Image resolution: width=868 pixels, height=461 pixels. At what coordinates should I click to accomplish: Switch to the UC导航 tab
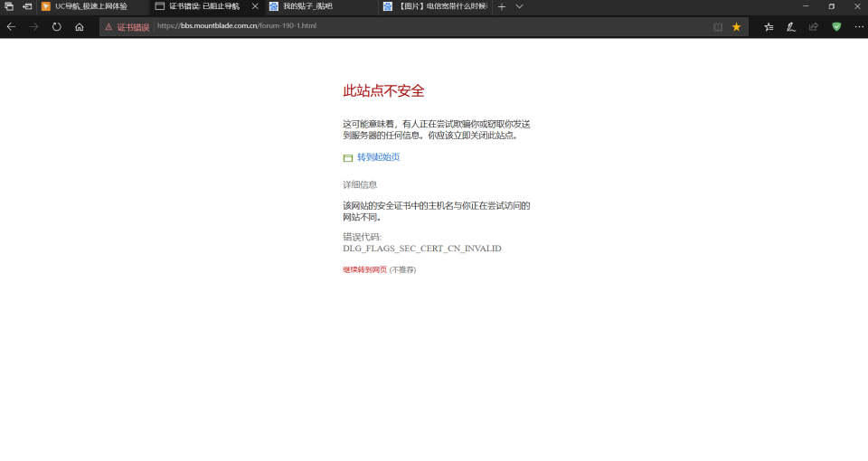(91, 6)
